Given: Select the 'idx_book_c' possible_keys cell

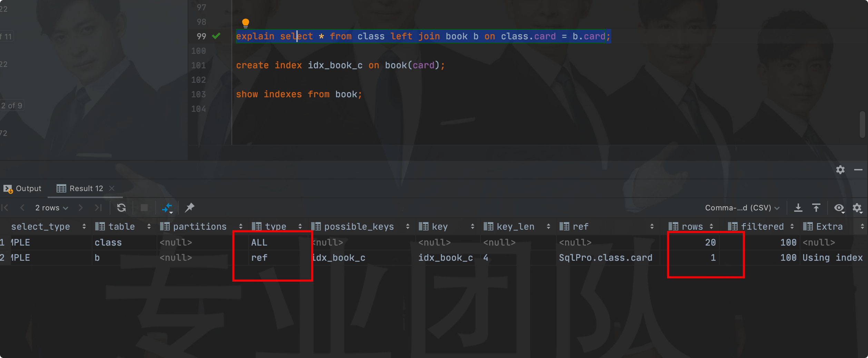Looking at the screenshot, I should (x=362, y=258).
